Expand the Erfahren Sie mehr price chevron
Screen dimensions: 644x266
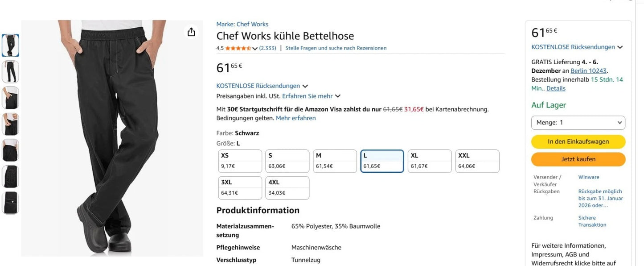pos(337,96)
